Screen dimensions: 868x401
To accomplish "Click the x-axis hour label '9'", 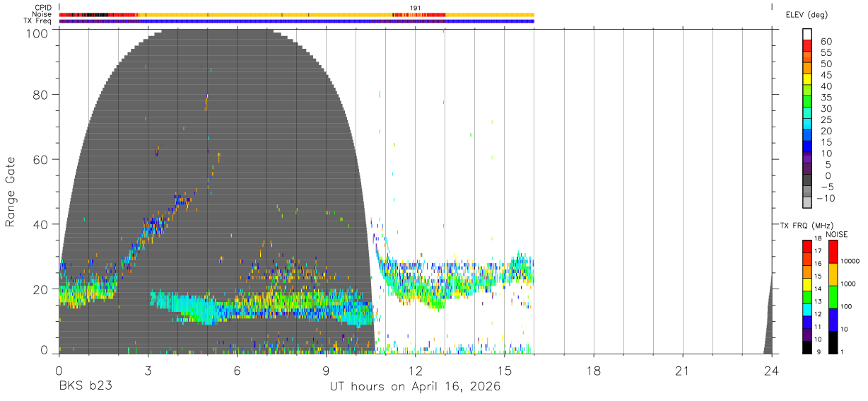I will point(326,371).
